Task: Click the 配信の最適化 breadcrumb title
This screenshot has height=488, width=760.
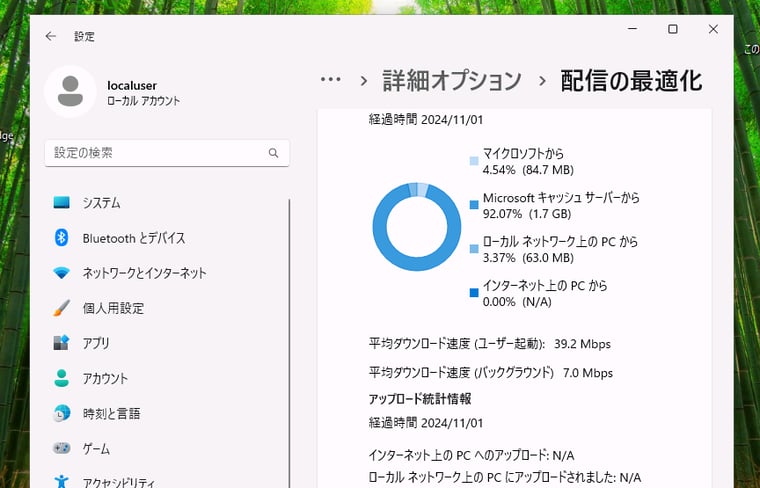Action: [631, 80]
